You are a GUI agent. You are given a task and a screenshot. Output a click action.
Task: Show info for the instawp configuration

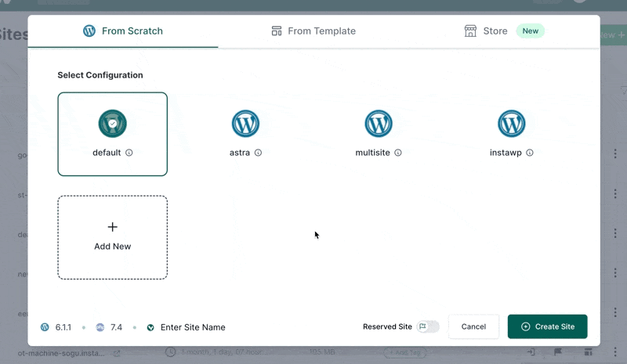530,153
